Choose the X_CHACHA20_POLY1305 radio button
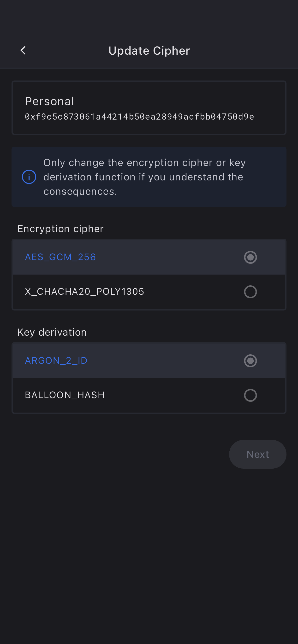 250,292
